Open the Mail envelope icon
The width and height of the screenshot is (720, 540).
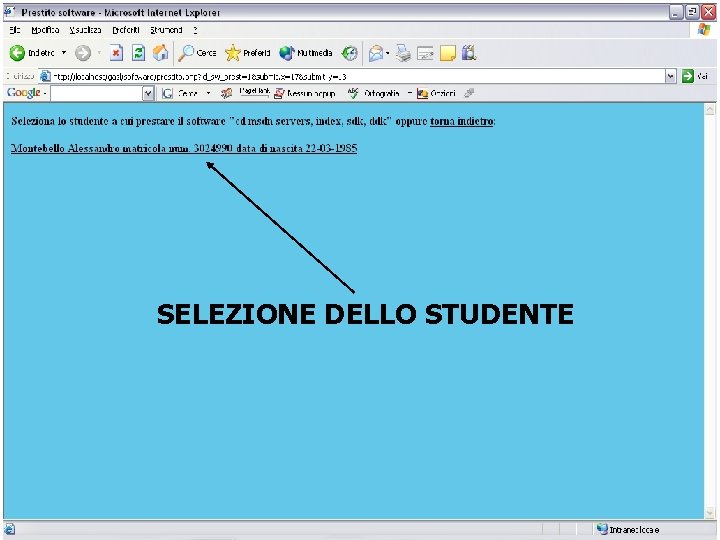376,53
